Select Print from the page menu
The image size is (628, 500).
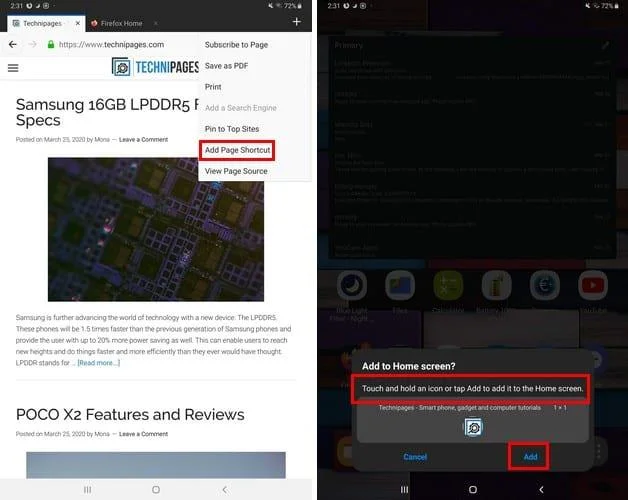[x=213, y=87]
